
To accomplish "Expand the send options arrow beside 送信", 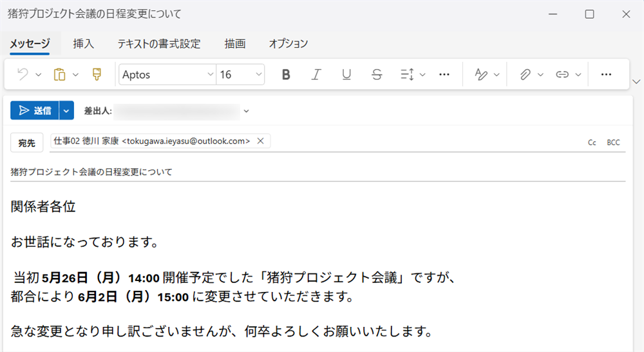I will [x=66, y=111].
